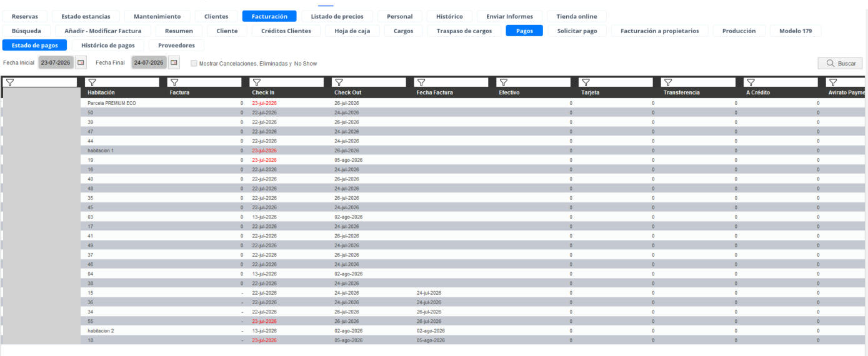
Task: Click filter icon above Efectivo column
Action: [503, 82]
